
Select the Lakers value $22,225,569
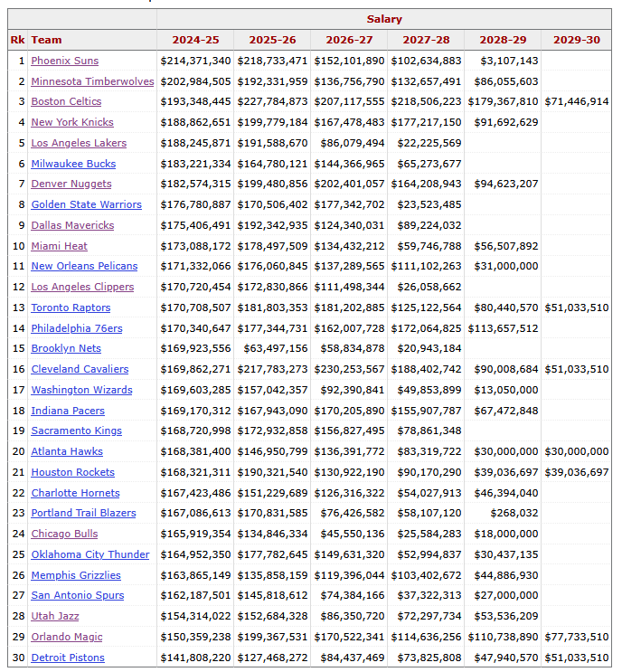[429, 143]
